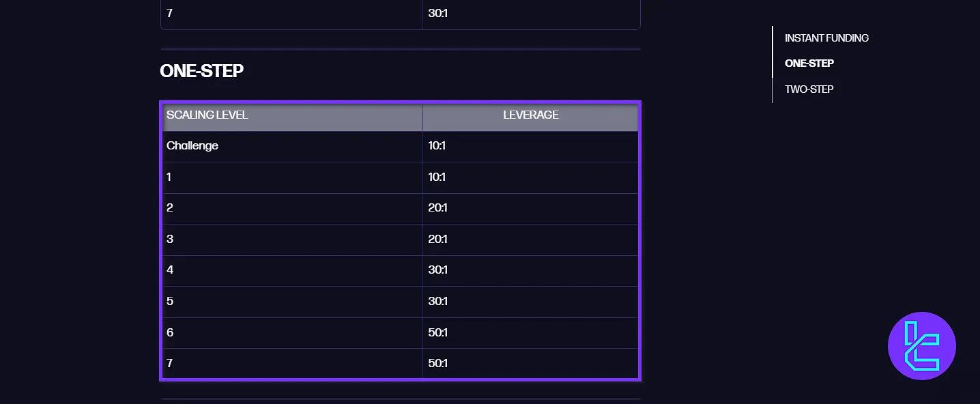Click the ONE-STEP section heading
The height and width of the screenshot is (404, 980).
click(201, 71)
